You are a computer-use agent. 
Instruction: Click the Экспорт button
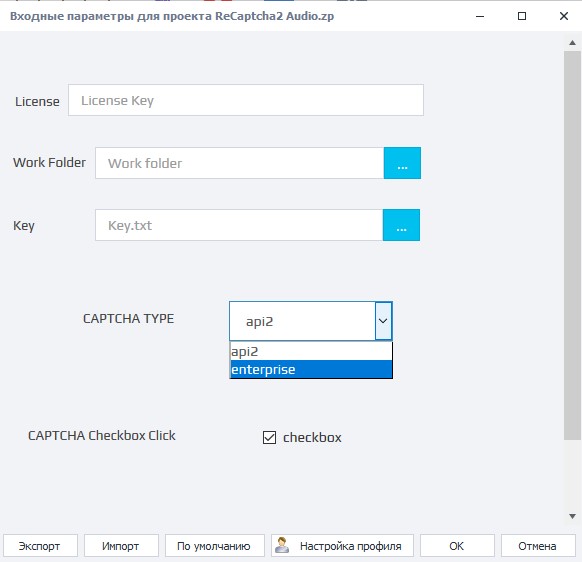(x=40, y=546)
